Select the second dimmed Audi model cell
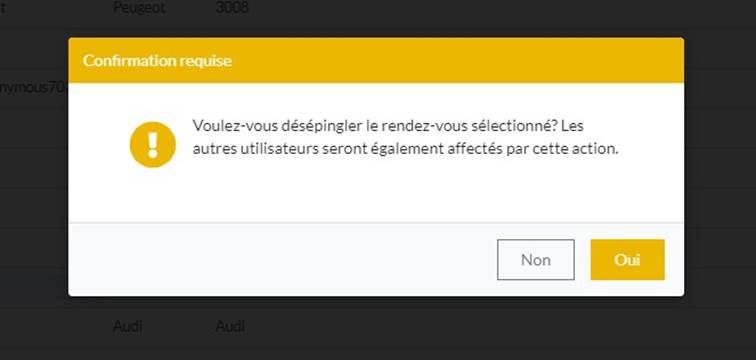The height and width of the screenshot is (360, 756). point(230,327)
